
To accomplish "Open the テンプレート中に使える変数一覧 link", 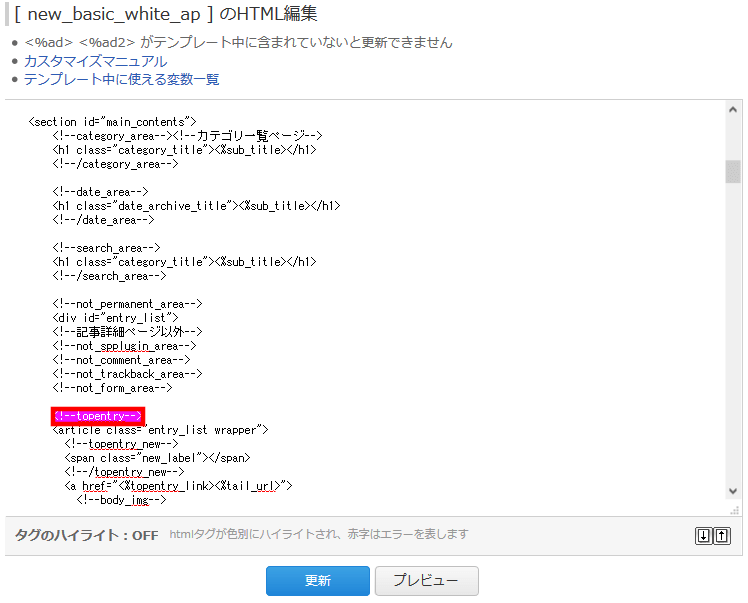I will (x=121, y=79).
